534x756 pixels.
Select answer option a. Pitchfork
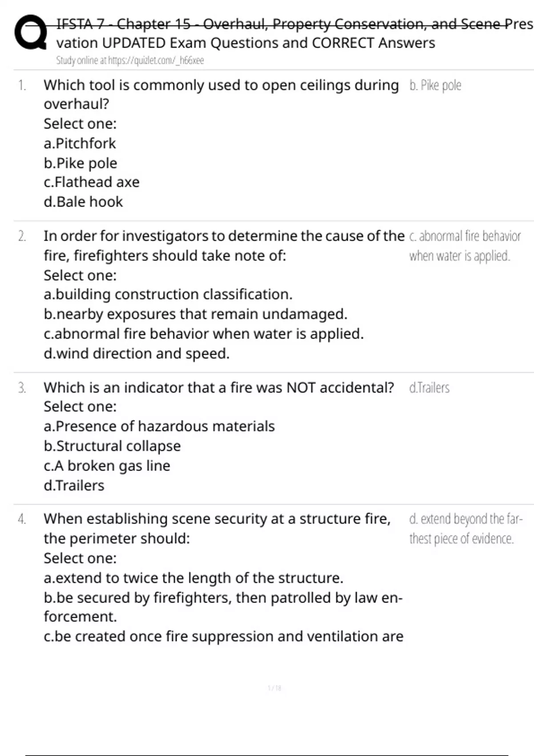[x=80, y=143]
